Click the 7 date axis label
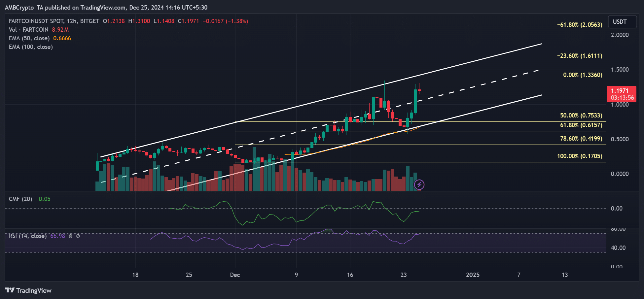The height and width of the screenshot is (299, 644). coord(519,275)
